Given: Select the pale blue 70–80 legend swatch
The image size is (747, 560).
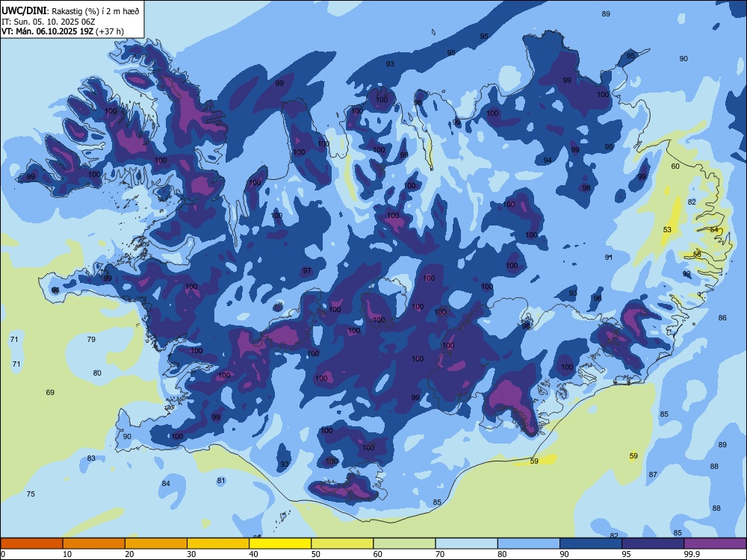Looking at the screenshot, I should 466,544.
